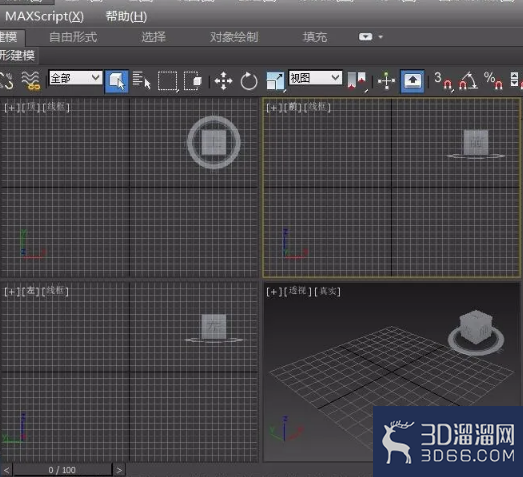Click the ViewCube in the perspective viewport

(476, 327)
